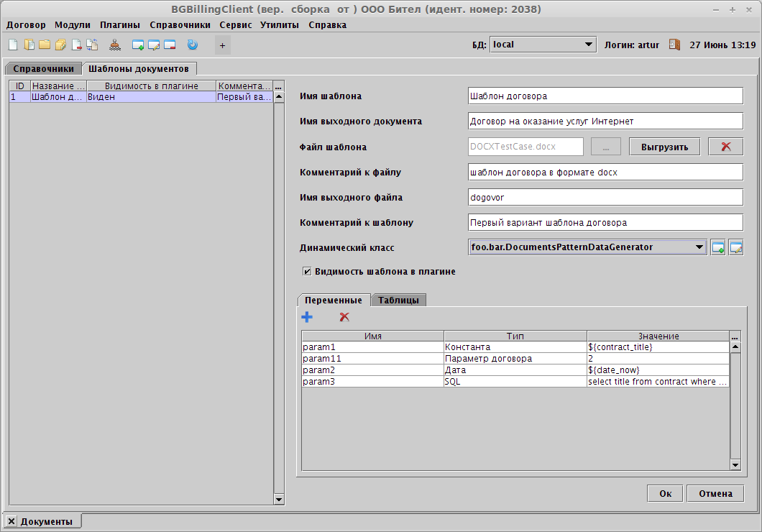762x532 pixels.
Task: Expand the Динамический класс dropdown
Action: [700, 247]
